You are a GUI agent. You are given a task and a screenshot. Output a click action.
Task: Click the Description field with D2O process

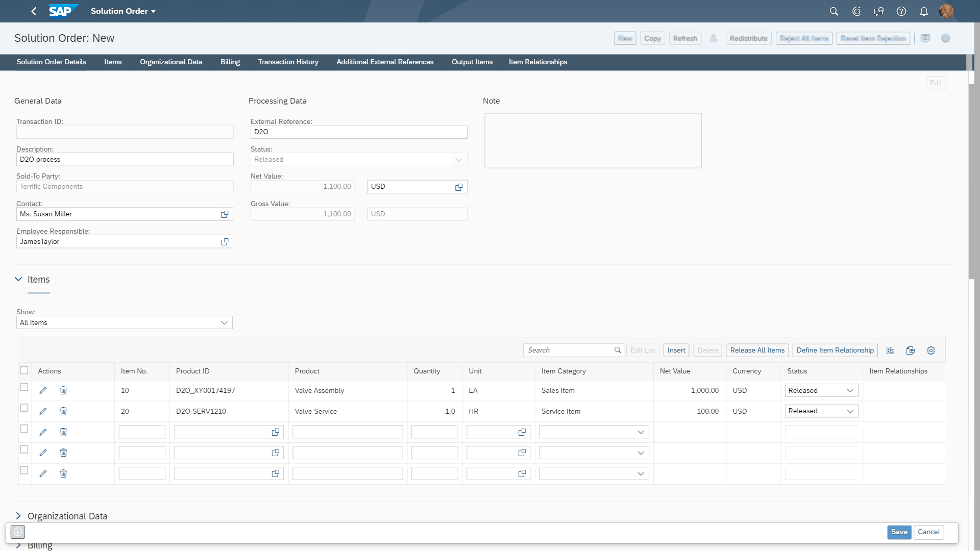(125, 160)
